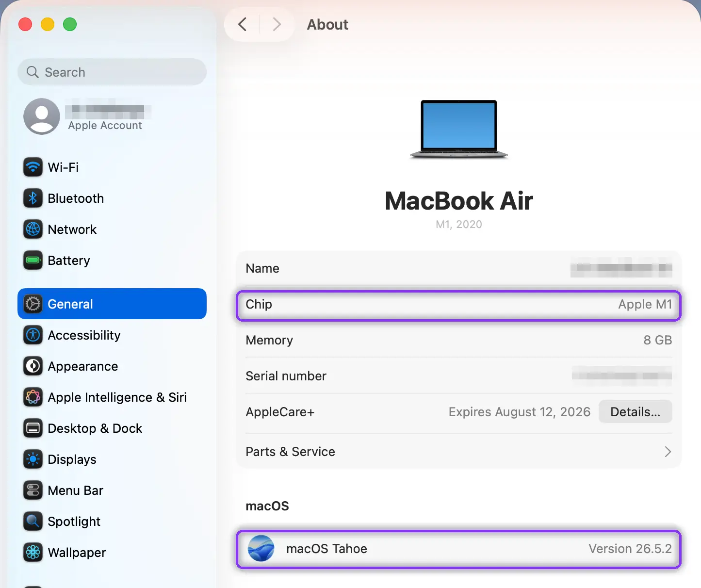701x588 pixels.
Task: Click the Network globe icon
Action: click(x=33, y=229)
